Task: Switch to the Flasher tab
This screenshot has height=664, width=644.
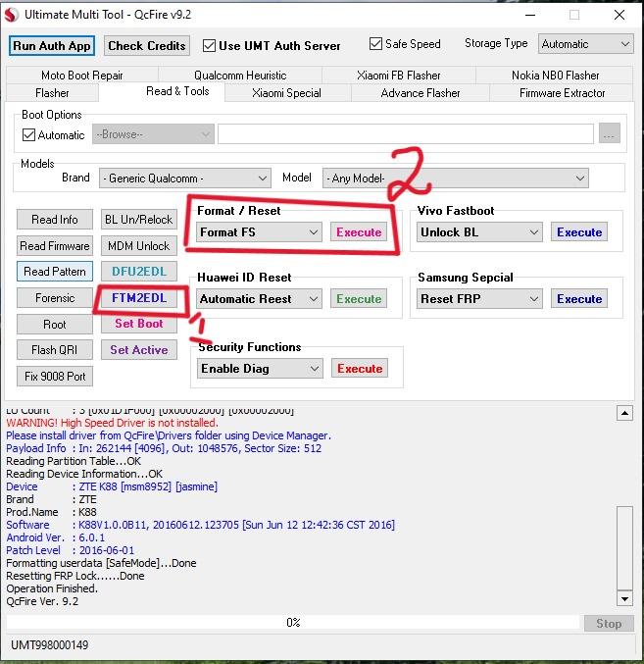Action: point(53,93)
